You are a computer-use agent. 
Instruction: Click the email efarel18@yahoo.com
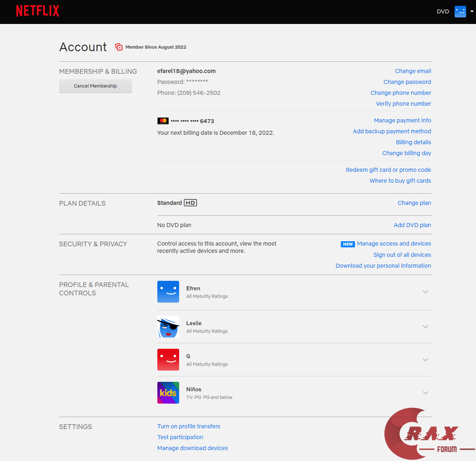186,71
